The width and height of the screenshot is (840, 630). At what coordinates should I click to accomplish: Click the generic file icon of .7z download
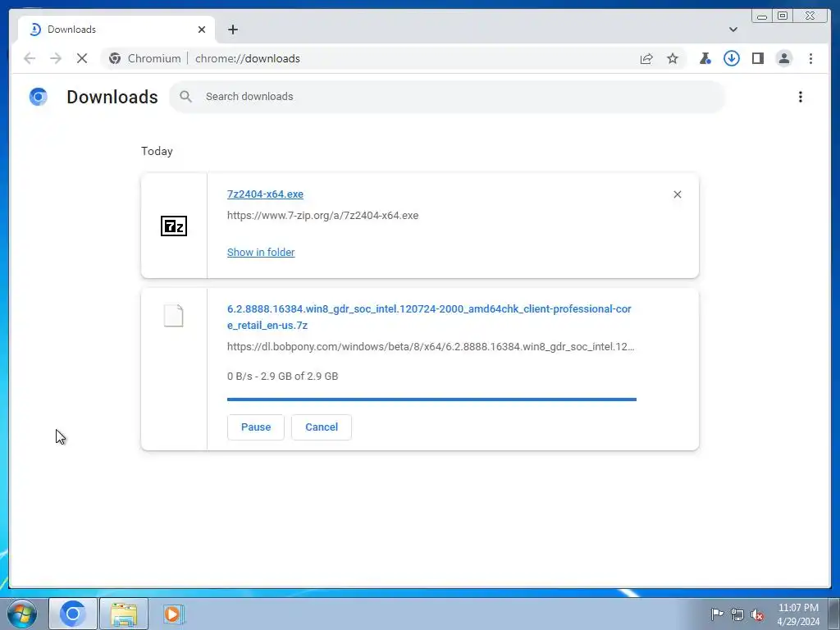coord(174,316)
